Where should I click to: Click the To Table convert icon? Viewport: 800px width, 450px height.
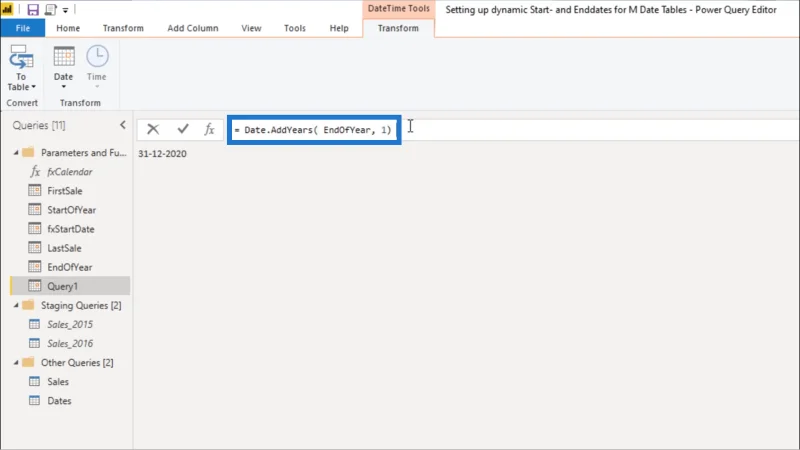[21, 57]
